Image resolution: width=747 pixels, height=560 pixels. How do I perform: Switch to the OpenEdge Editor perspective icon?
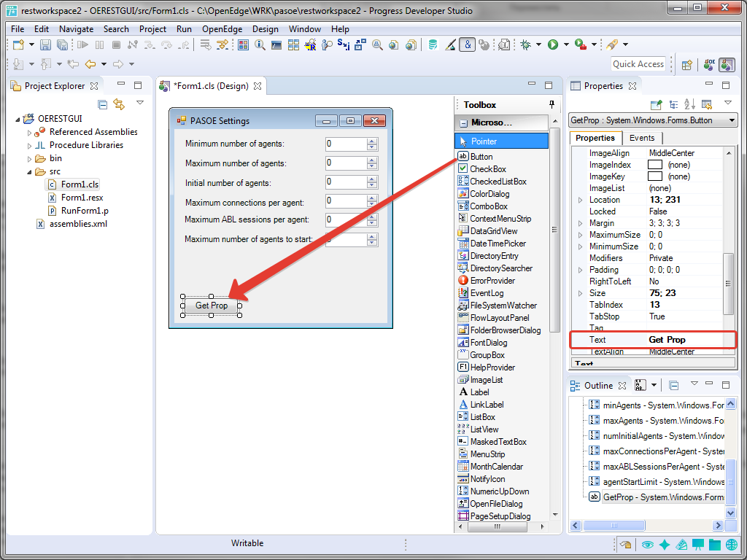pos(709,65)
